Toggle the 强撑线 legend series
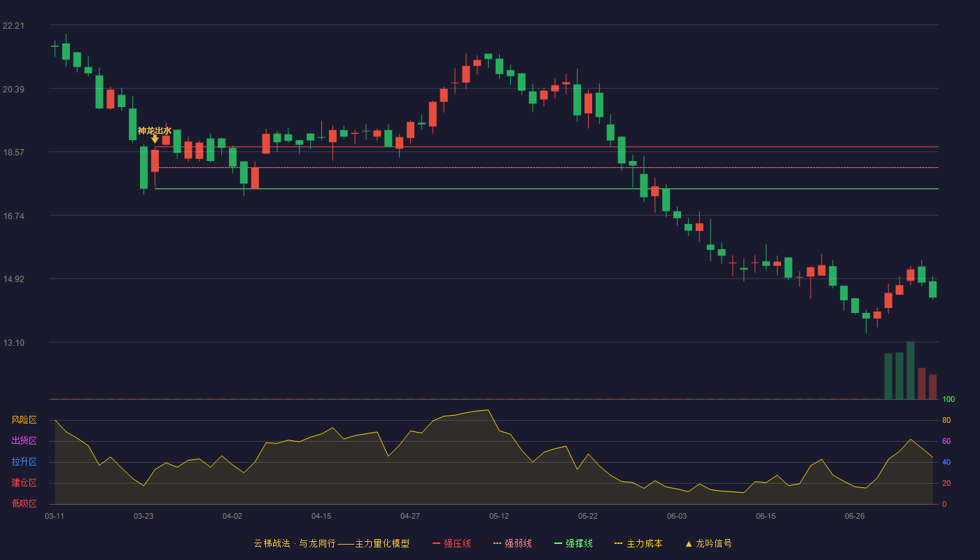The image size is (980, 560). (573, 543)
